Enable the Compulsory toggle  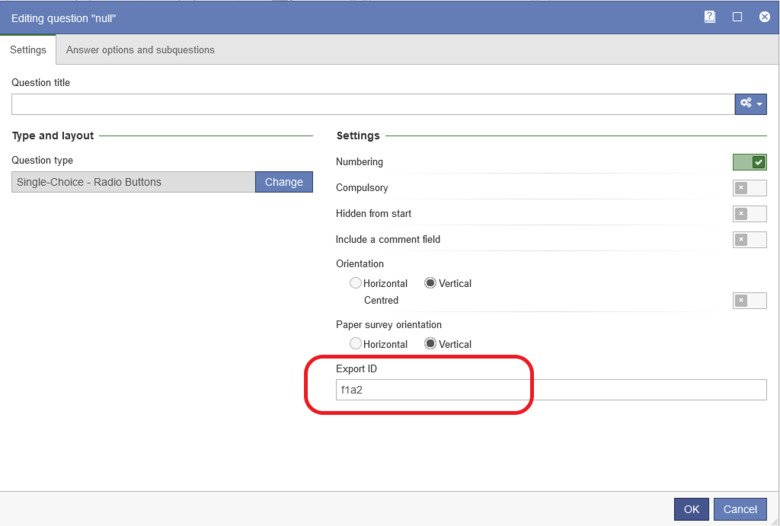749,188
